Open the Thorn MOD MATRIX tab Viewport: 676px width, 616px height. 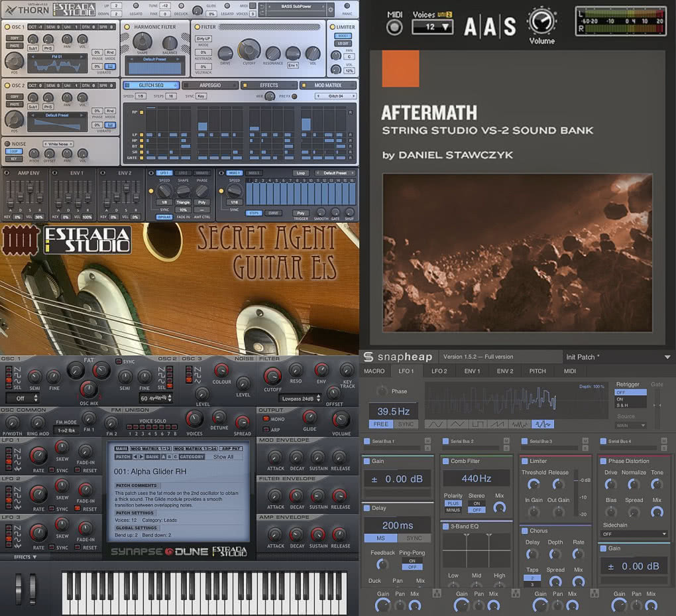coord(327,86)
